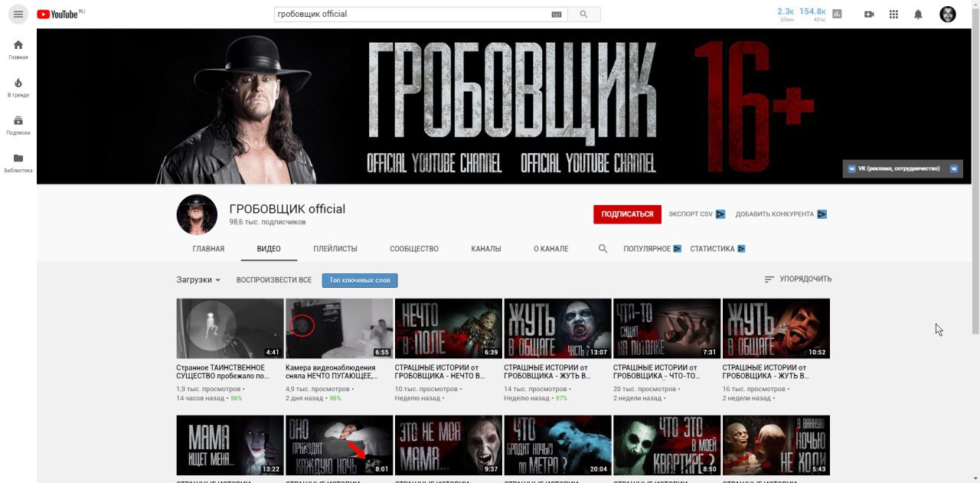Click title Странное ТАИНСТВЕННОЕ СУЩЕСТВО пробежало
This screenshot has width=980, height=483.
tap(223, 372)
